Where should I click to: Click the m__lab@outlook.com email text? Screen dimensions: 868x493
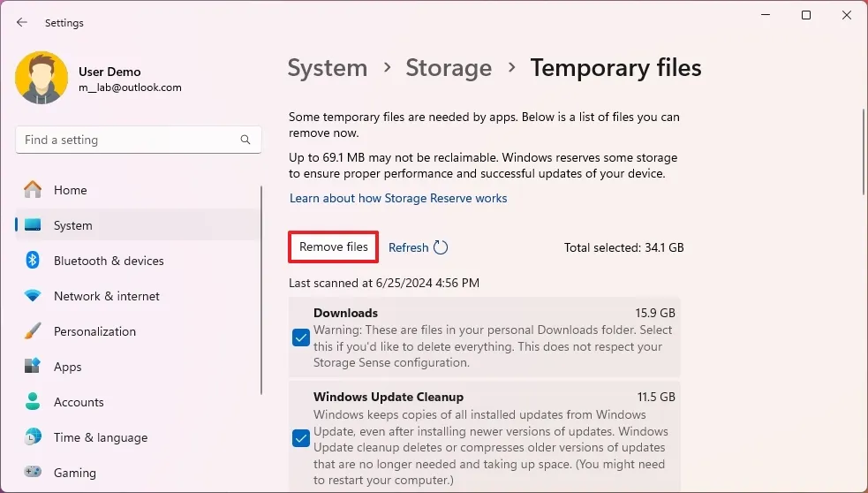click(130, 87)
